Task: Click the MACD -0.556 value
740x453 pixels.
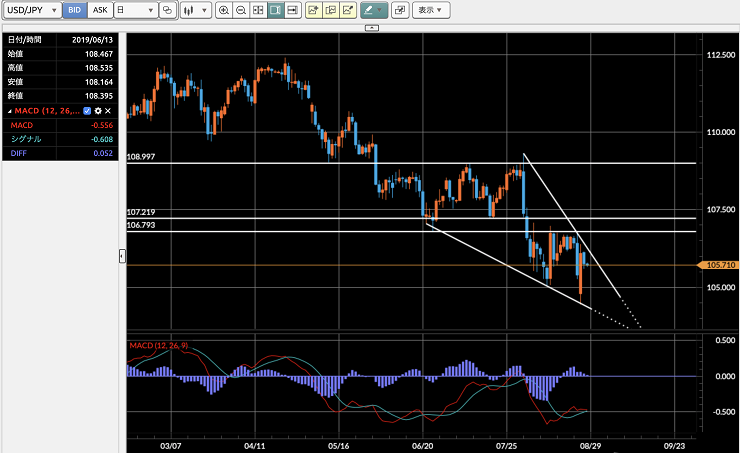Action: click(102, 126)
